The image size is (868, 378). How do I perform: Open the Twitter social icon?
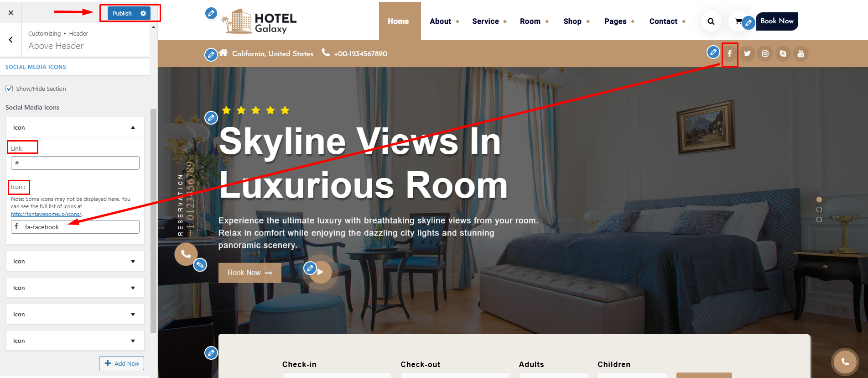[747, 53]
